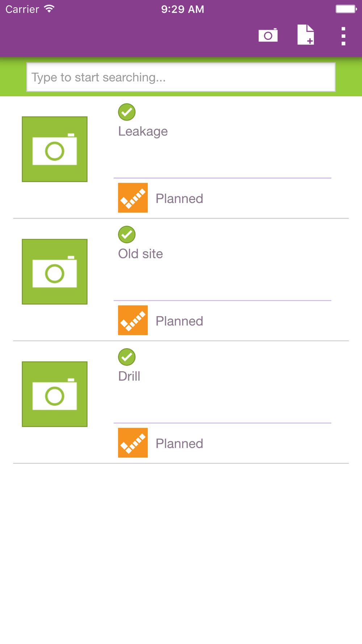This screenshot has height=644, width=362.
Task: Open the Leakage item title
Action: [143, 131]
